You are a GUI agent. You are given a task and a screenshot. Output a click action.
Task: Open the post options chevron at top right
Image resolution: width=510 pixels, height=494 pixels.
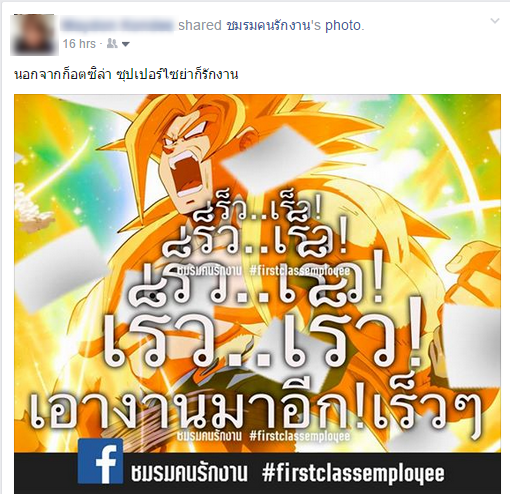tap(495, 21)
